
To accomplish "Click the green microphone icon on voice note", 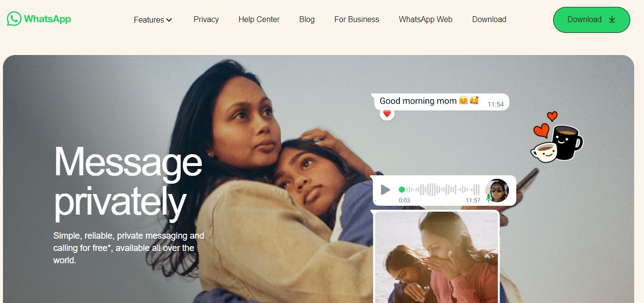I will [x=488, y=197].
